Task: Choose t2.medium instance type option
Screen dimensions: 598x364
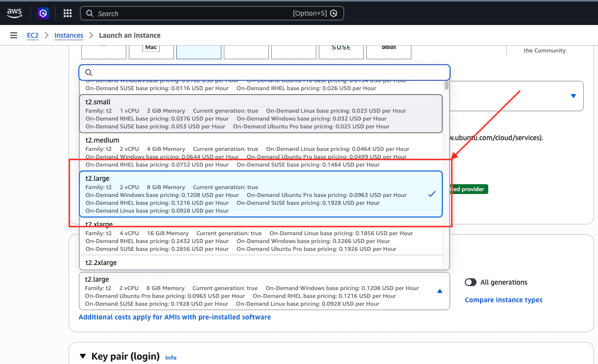Action: 261,152
